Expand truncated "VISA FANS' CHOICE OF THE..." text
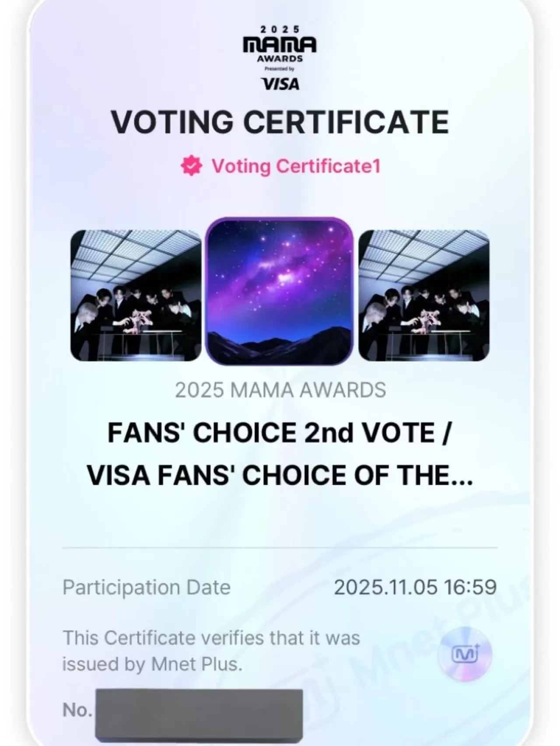This screenshot has height=746, width=560. [x=280, y=475]
